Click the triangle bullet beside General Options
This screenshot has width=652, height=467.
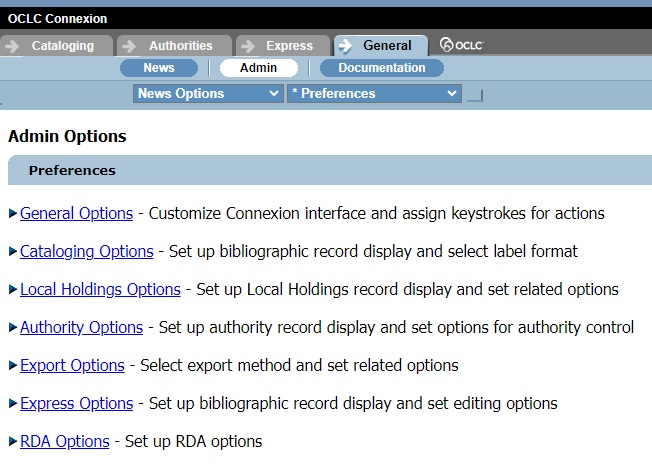pos(13,213)
